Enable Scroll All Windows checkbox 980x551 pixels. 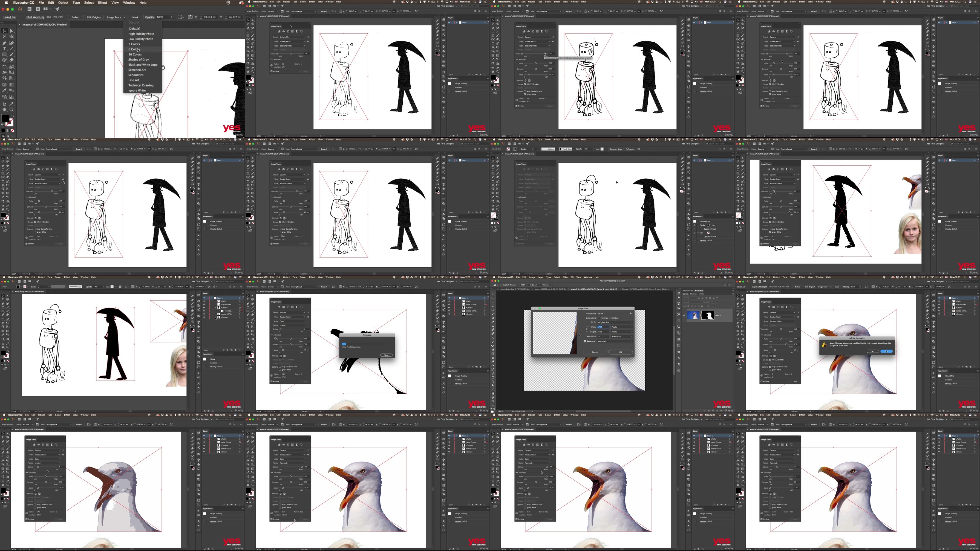pyautogui.click(x=501, y=284)
